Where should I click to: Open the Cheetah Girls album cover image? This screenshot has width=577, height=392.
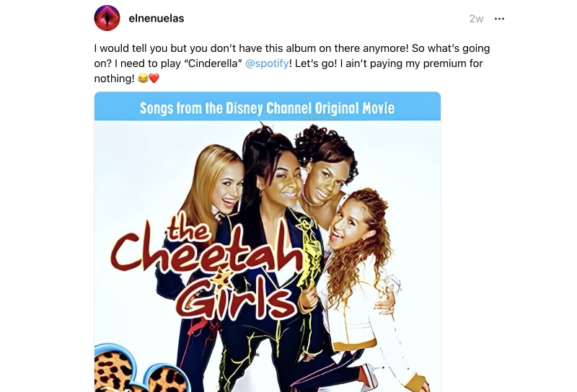tap(268, 242)
